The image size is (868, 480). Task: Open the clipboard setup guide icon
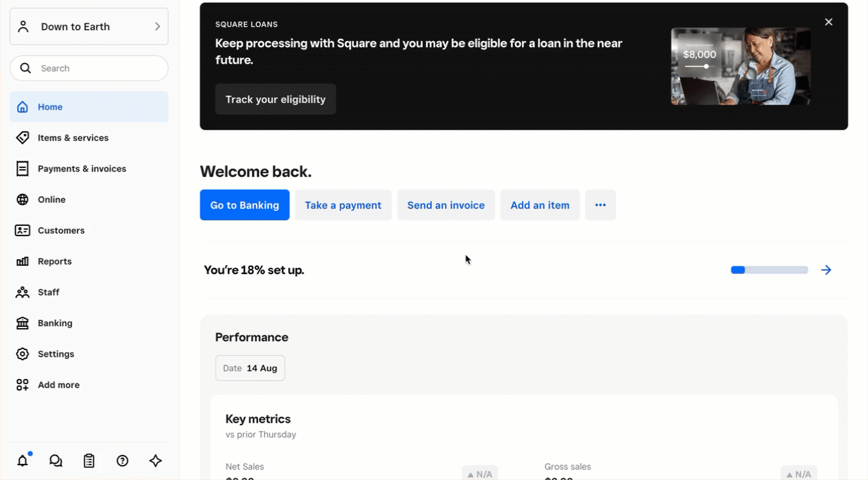tap(89, 461)
